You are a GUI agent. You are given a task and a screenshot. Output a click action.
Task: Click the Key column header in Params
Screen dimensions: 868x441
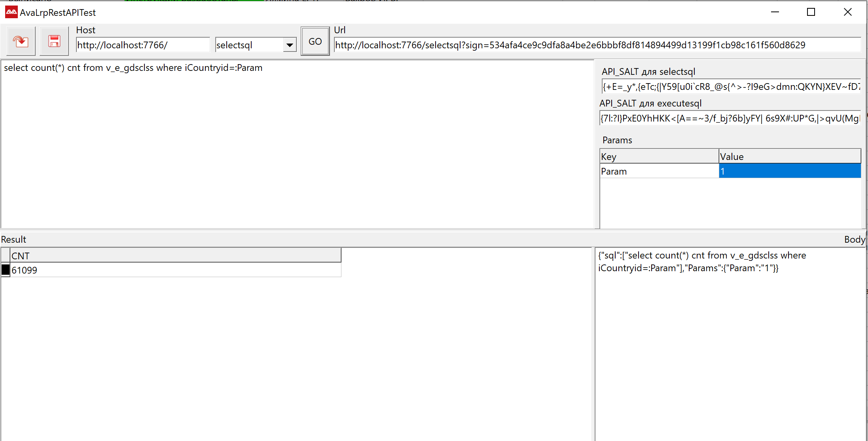[x=659, y=156]
